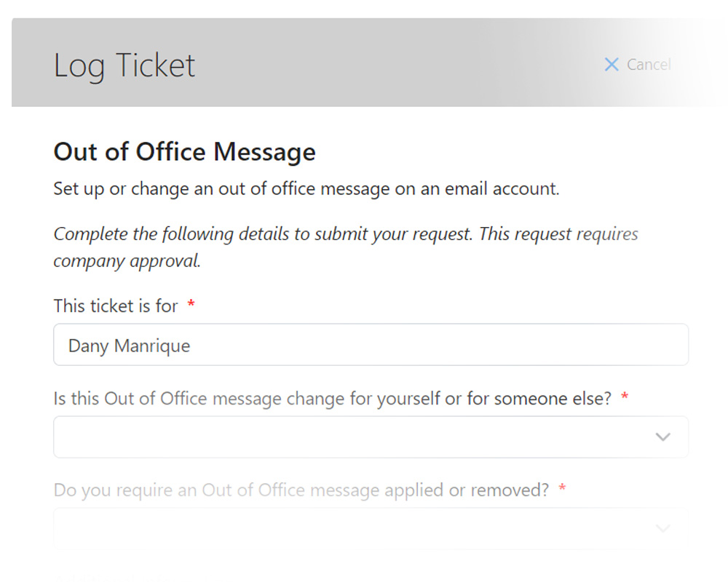Click the "Log Ticket" header title
Image resolution: width=728 pixels, height=582 pixels.
124,65
